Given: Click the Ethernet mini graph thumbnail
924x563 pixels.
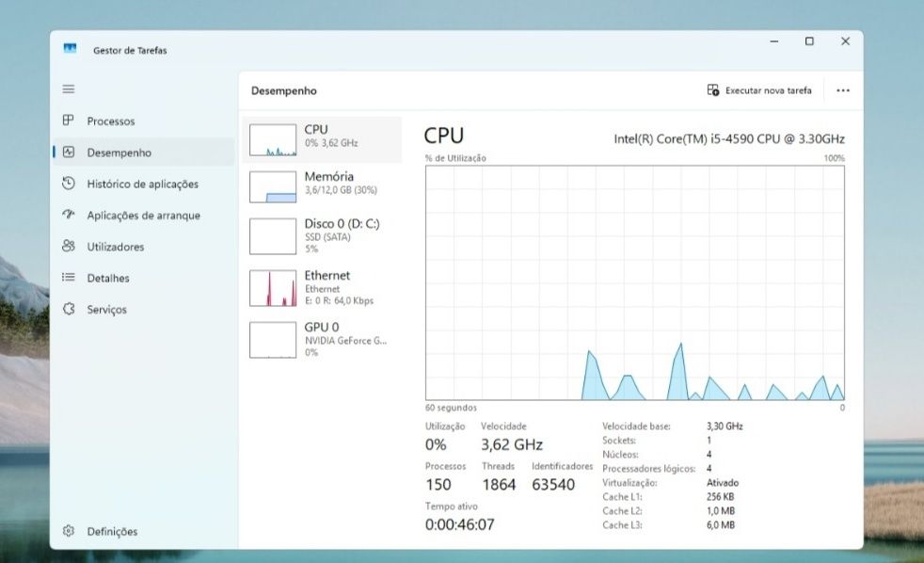Looking at the screenshot, I should [273, 288].
